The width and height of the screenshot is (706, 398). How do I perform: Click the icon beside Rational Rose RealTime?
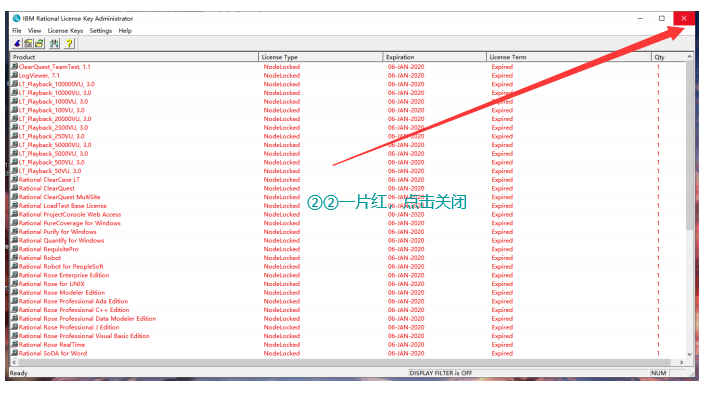(x=14, y=344)
